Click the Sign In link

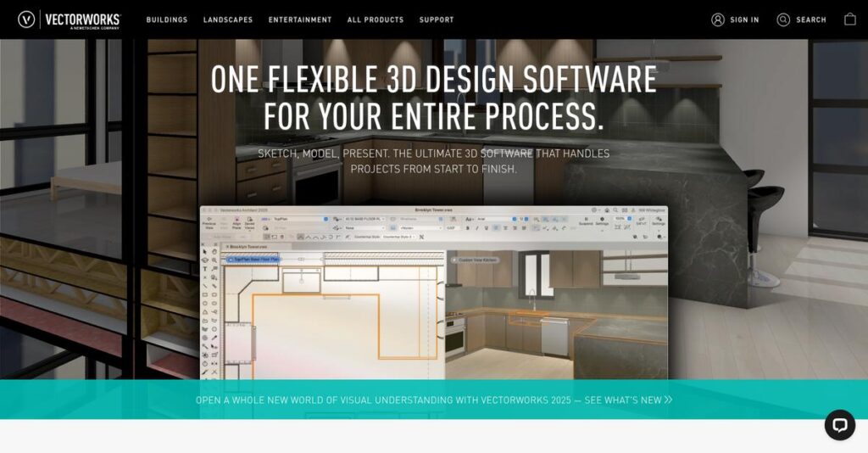744,20
